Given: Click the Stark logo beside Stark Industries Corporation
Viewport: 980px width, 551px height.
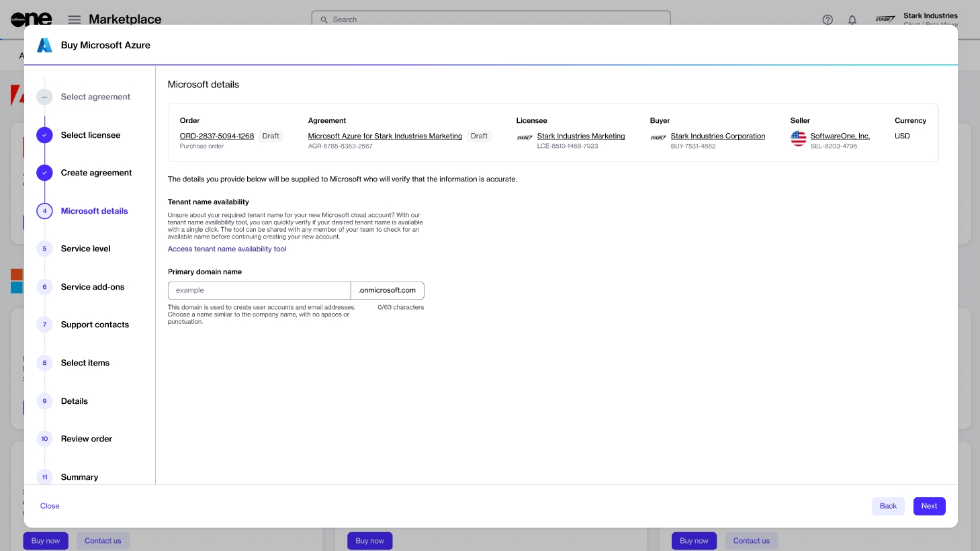Looking at the screenshot, I should click(x=658, y=138).
